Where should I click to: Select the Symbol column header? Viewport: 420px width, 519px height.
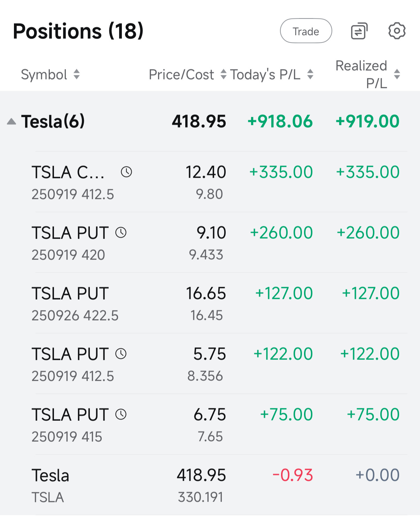coord(44,75)
